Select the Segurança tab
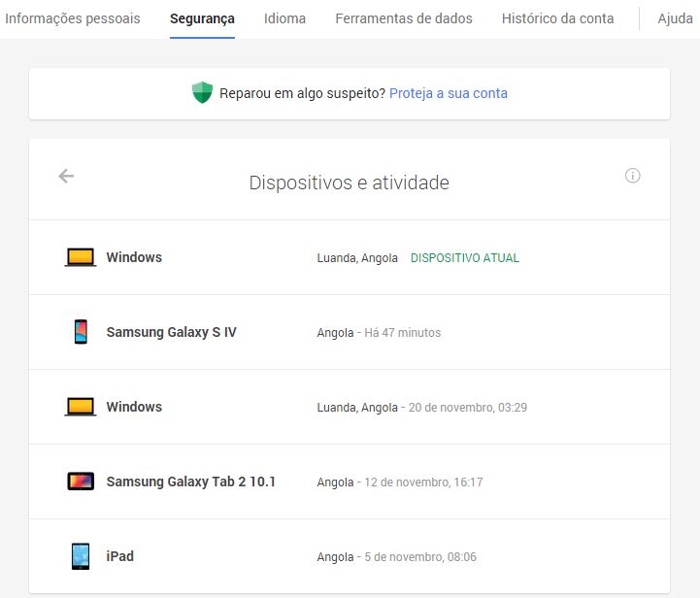700x598 pixels. 202,18
